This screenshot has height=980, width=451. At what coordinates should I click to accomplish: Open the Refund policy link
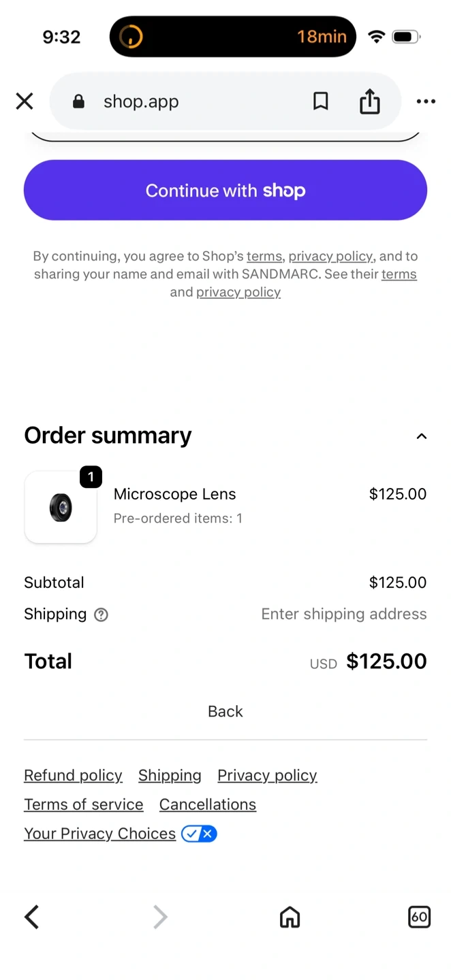(73, 775)
